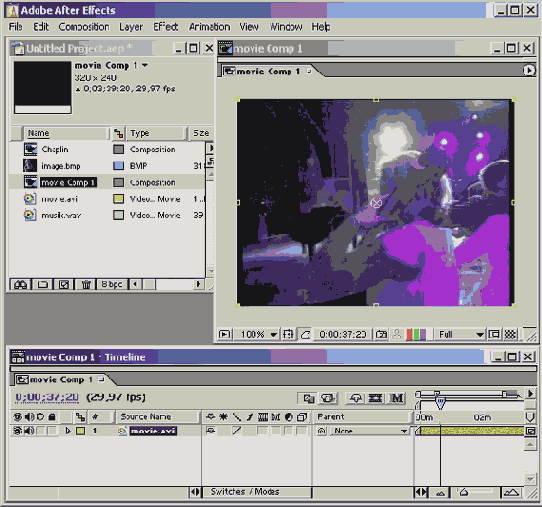Screen dimensions: 542x507
Task: Create a new folder in Project panel
Action: pos(43,284)
